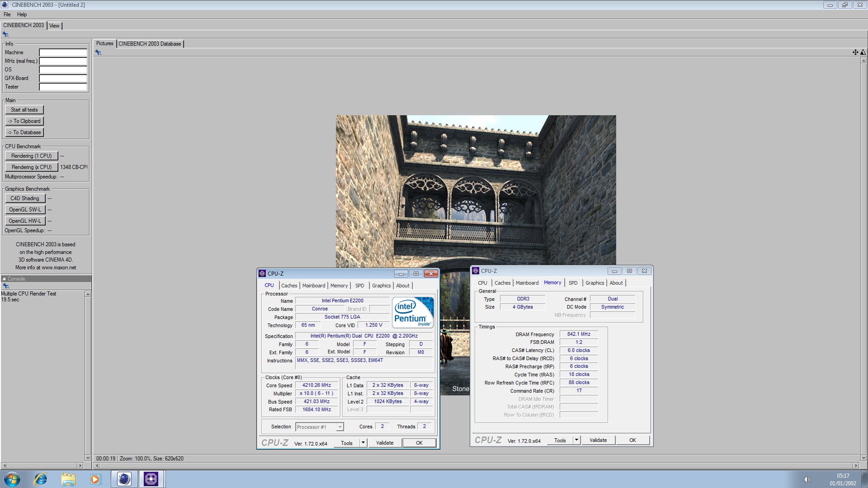
Task: Click the 842.1 MHz DRAM Frequency value
Action: point(579,334)
